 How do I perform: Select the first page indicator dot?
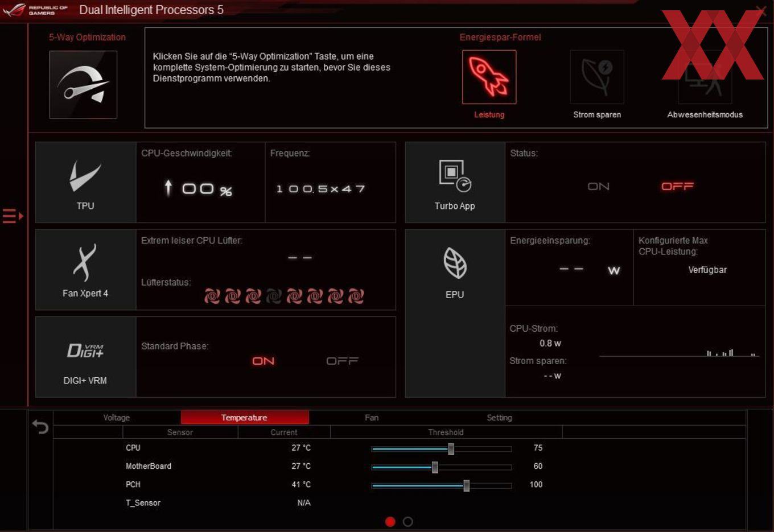(390, 522)
